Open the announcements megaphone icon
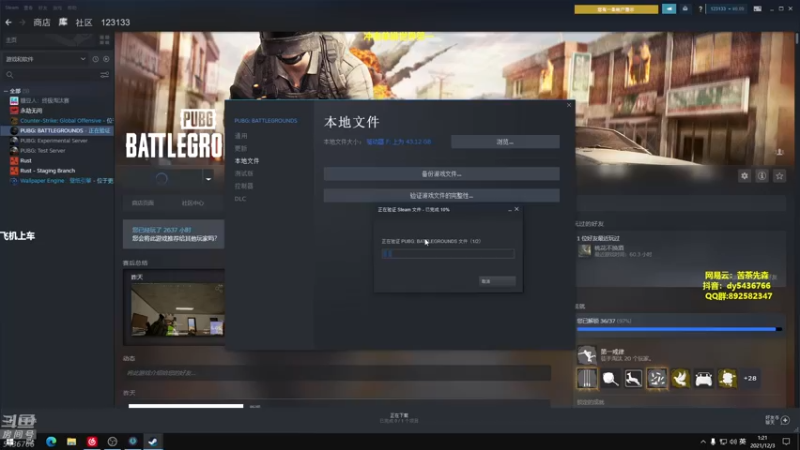800x450 pixels. [x=669, y=9]
